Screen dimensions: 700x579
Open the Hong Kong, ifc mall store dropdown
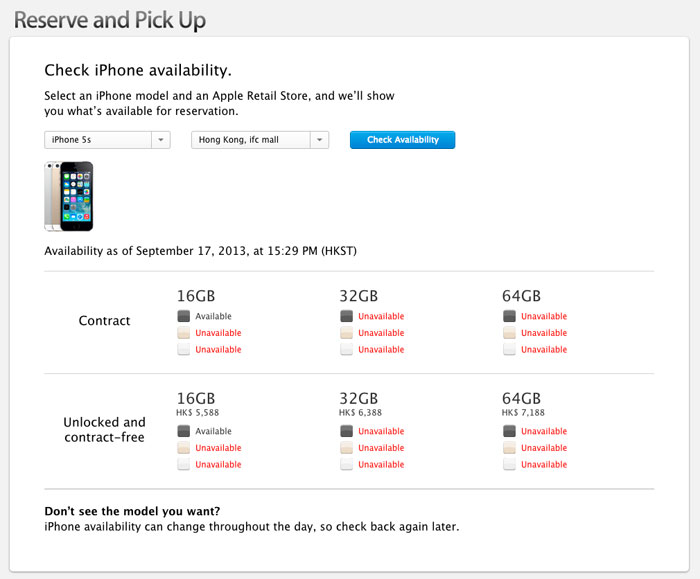point(260,140)
